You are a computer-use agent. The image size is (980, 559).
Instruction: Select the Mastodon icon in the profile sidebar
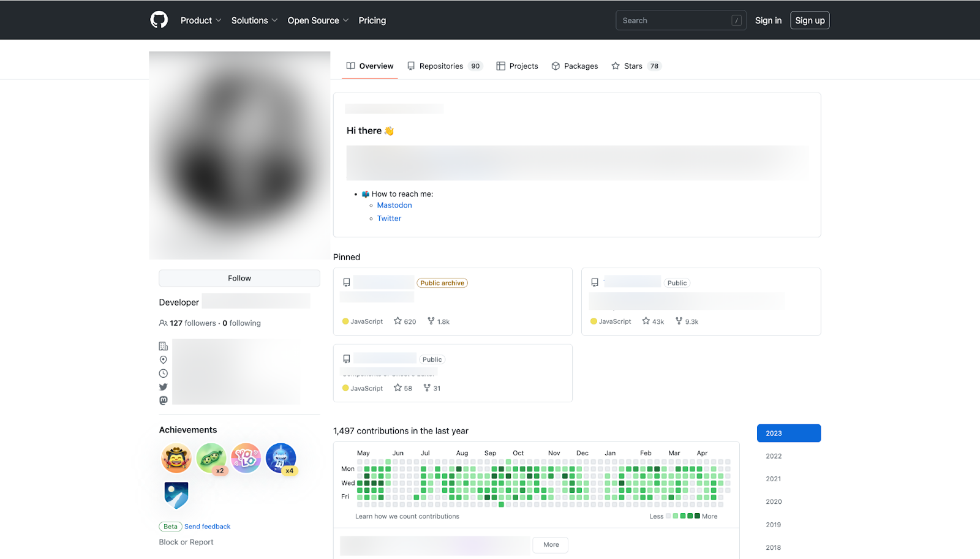coord(163,400)
